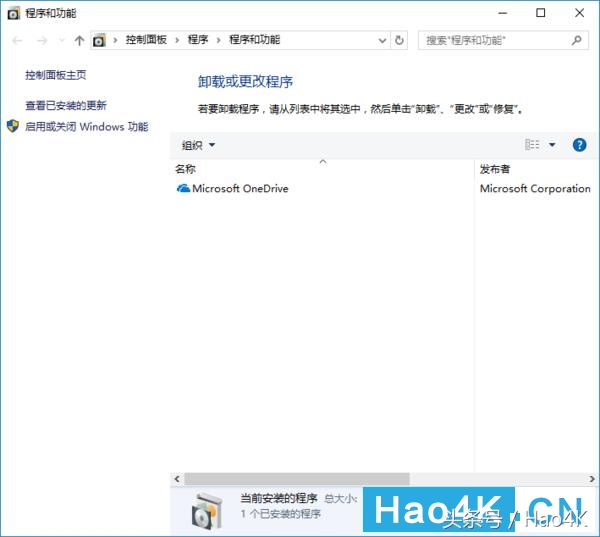The image size is (600, 537).
Task: Click Microsoft Corporation publisher cell
Action: click(x=535, y=188)
